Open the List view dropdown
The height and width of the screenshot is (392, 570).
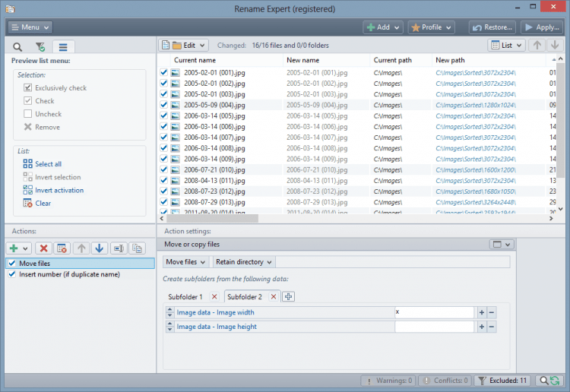click(x=506, y=46)
